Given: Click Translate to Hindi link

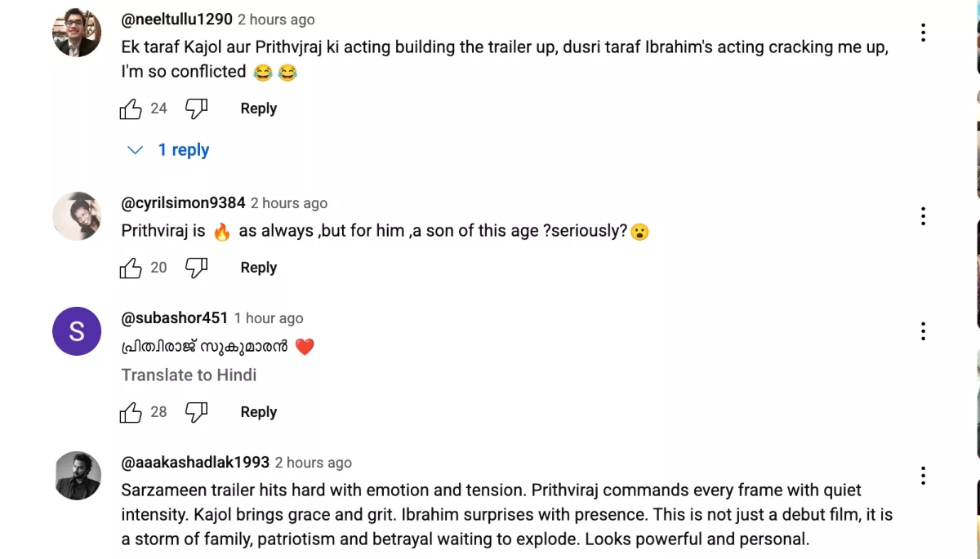Looking at the screenshot, I should click(189, 375).
